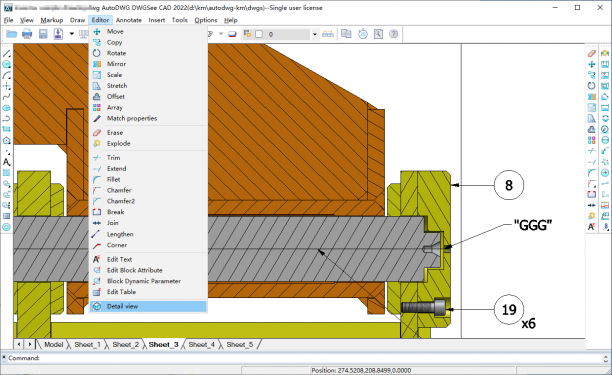Select the Arc tool in the left toolbar
Image resolution: width=612 pixels, height=375 pixels.
(7, 75)
